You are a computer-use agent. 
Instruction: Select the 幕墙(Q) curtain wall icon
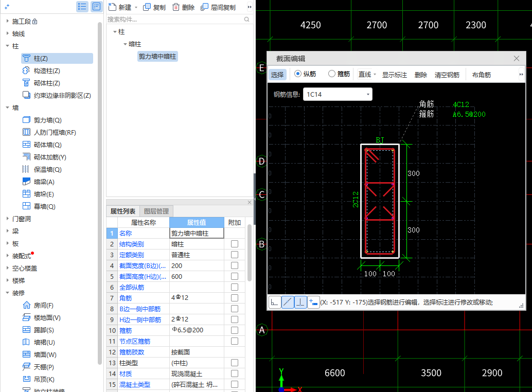point(26,206)
